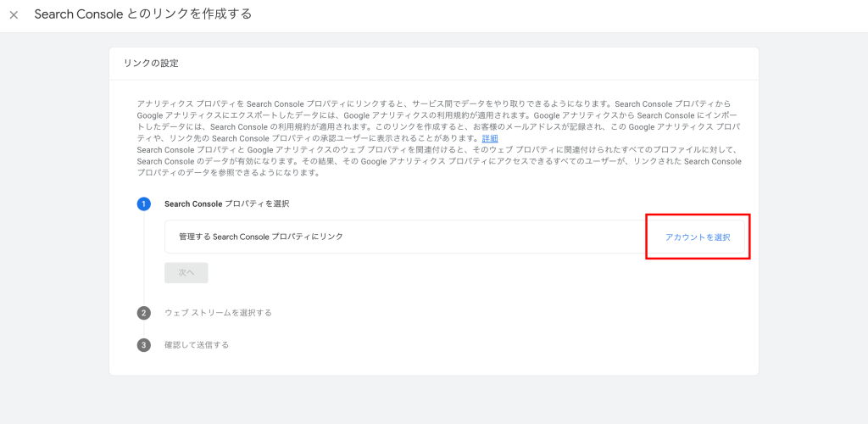Image resolution: width=868 pixels, height=424 pixels.
Task: Click the アカウントを選択 link
Action: [x=698, y=237]
